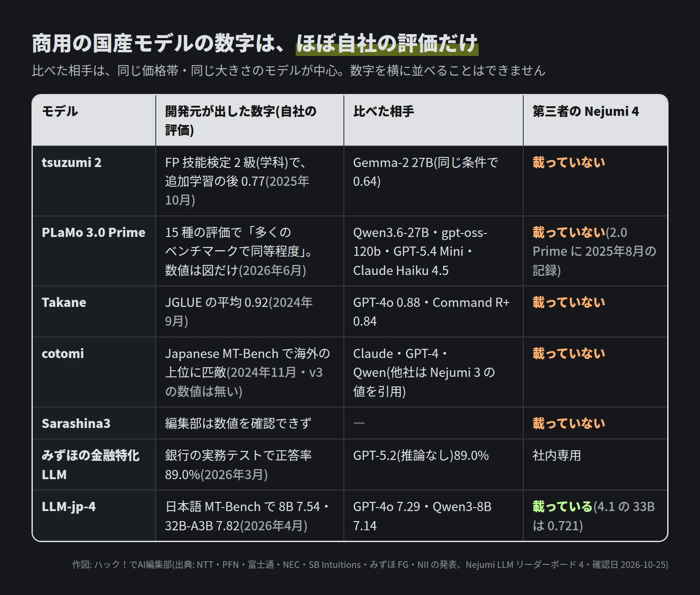Click the 'Claude・GPT-4・Qwen(他社は Nejumi 3 の値を引用)' cell
This screenshot has height=595, width=700.
coord(434,372)
